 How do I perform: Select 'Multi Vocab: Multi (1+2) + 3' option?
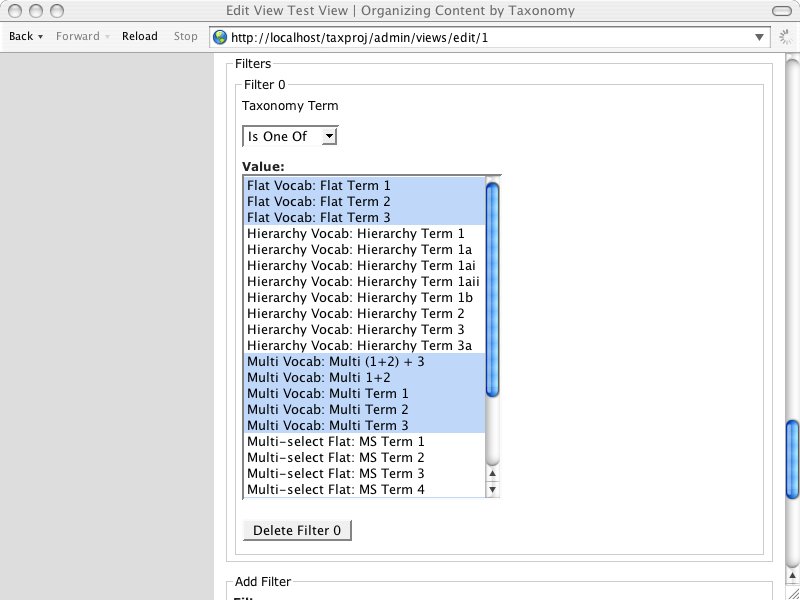click(x=364, y=361)
